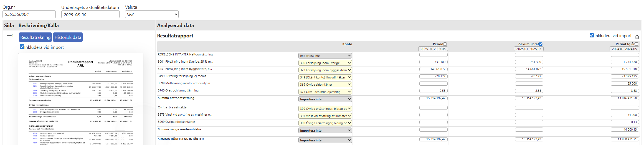
Task: Open the 374 Öres- och kronutjämning dropdown
Action: pyautogui.click(x=325, y=92)
